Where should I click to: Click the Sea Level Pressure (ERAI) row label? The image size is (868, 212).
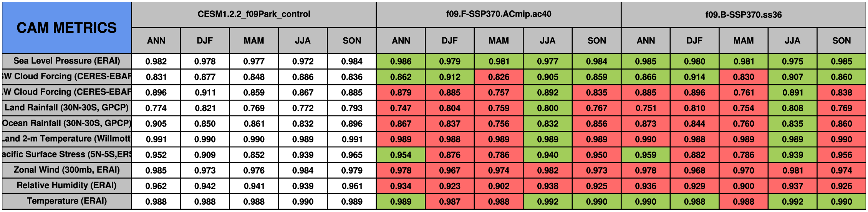(66, 61)
